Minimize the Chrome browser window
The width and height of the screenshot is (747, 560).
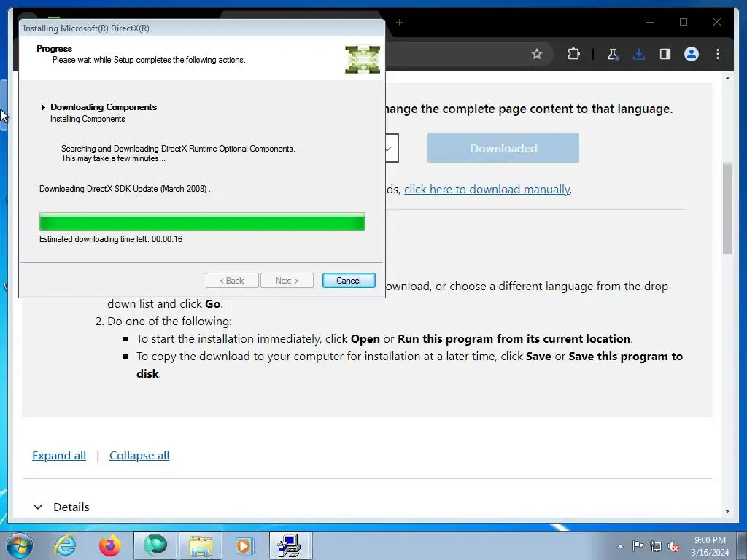[x=650, y=22]
